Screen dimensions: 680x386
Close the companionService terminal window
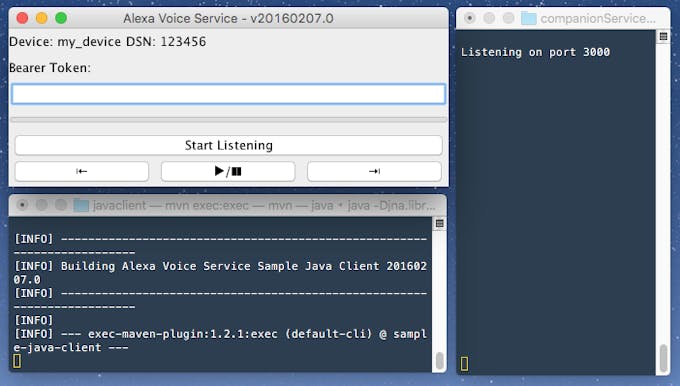click(x=469, y=18)
